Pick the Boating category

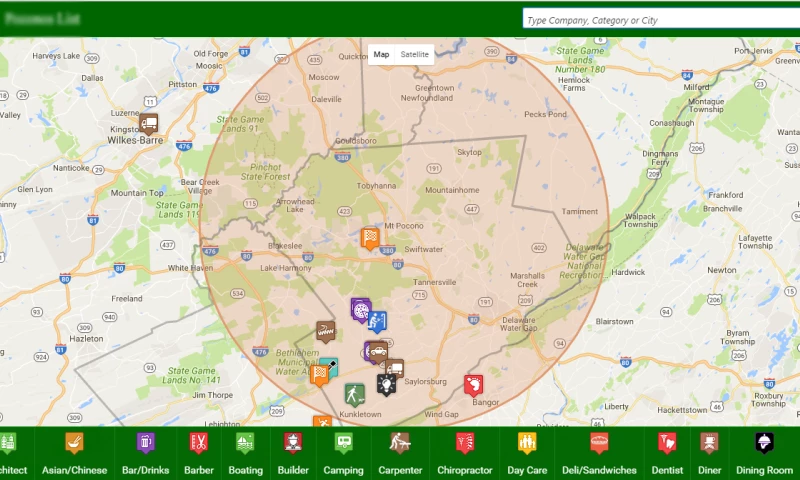point(245,453)
